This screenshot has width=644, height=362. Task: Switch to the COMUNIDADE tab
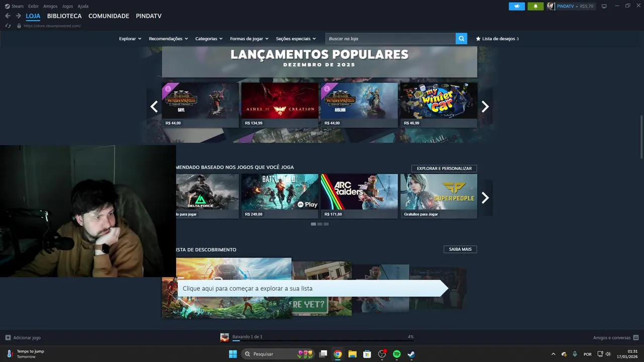click(x=109, y=16)
